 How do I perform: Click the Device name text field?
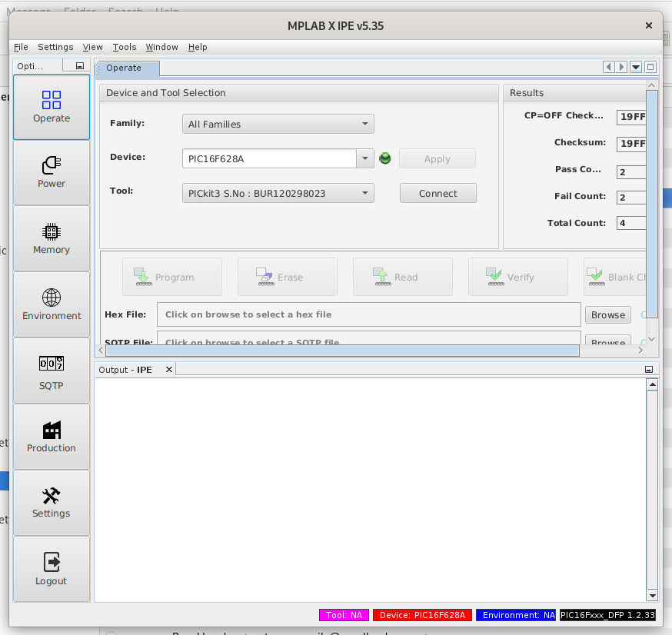click(269, 158)
